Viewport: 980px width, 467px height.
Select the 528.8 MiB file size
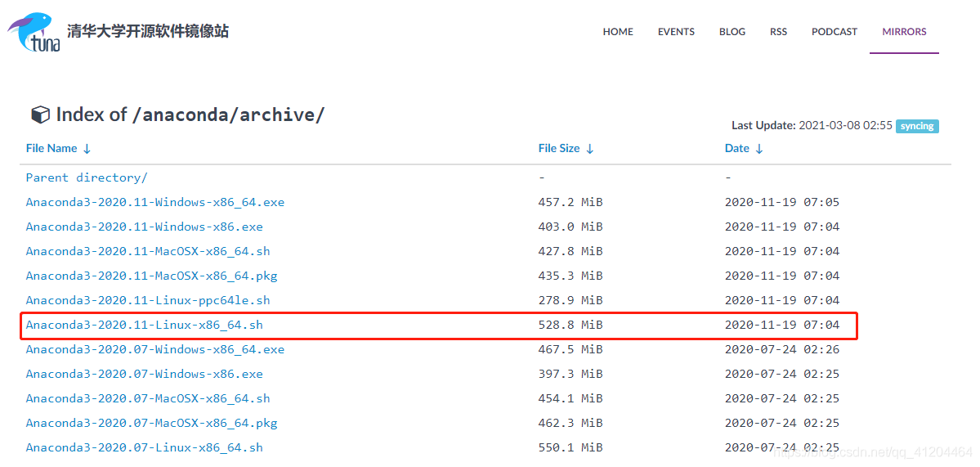(570, 325)
